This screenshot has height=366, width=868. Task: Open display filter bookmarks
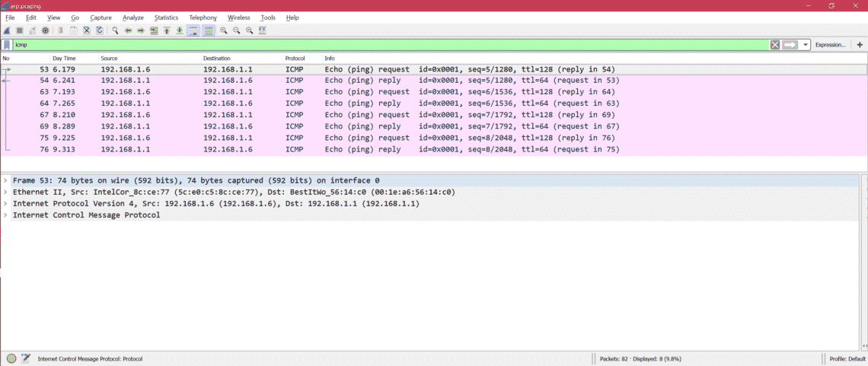tap(7, 45)
